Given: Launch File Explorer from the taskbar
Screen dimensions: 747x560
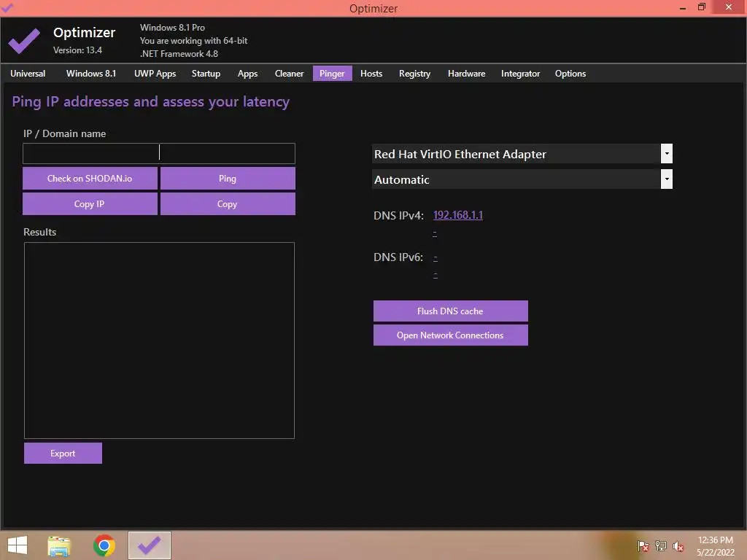Looking at the screenshot, I should pyautogui.click(x=59, y=545).
